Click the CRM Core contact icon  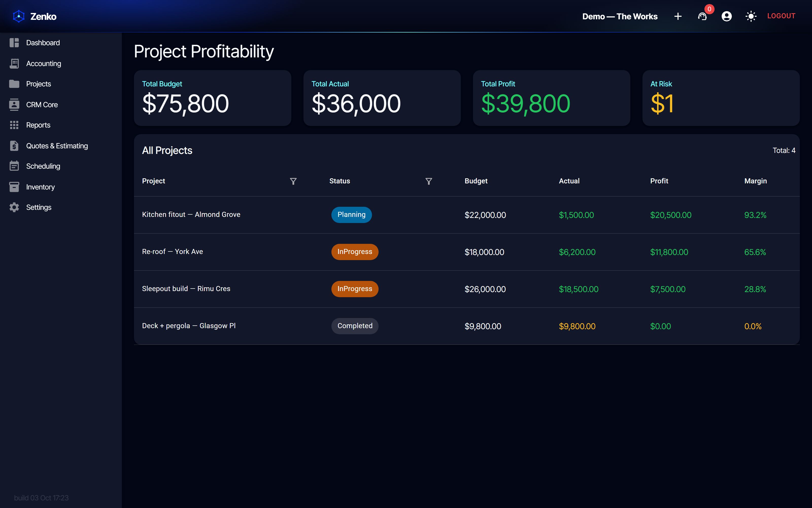14,104
